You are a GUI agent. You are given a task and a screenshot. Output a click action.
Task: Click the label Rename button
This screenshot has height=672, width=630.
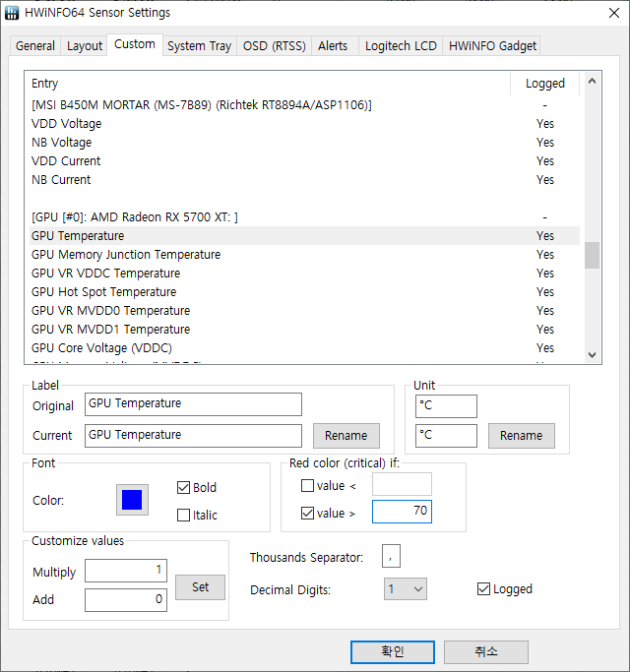346,436
